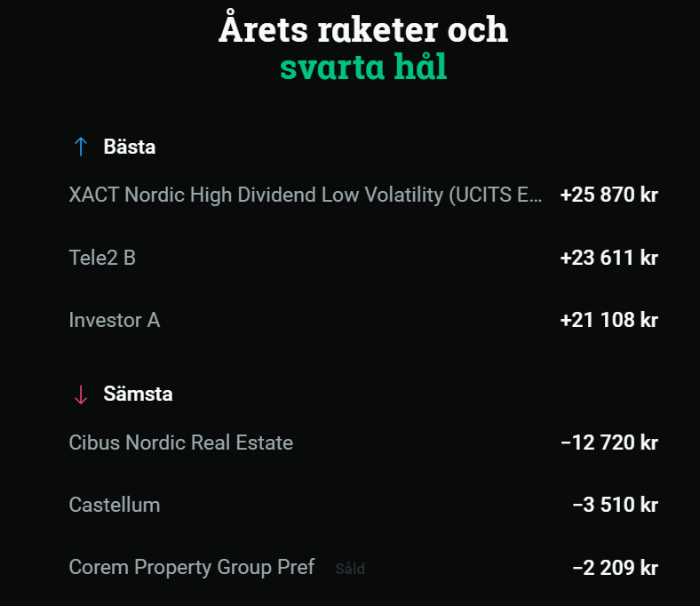Screen dimensions: 700x606
Task: Select the Sämsta section heading
Action: 138,395
